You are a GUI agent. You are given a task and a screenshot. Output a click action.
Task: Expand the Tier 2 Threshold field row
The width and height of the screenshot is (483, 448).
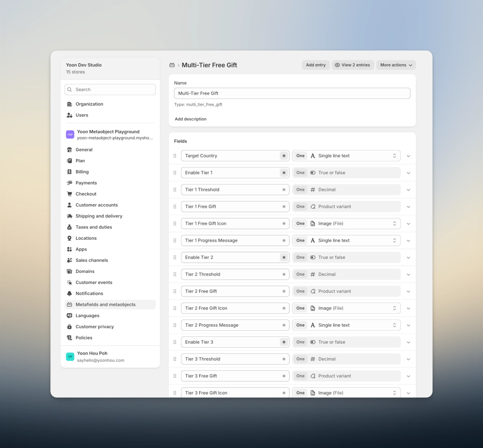coord(409,274)
